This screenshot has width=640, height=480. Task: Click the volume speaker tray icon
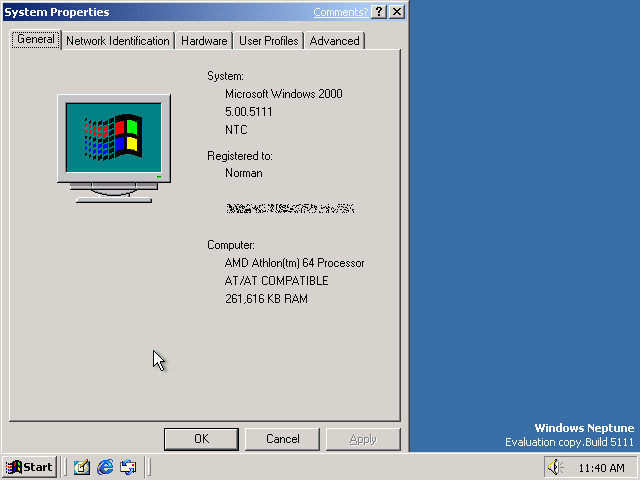[555, 467]
